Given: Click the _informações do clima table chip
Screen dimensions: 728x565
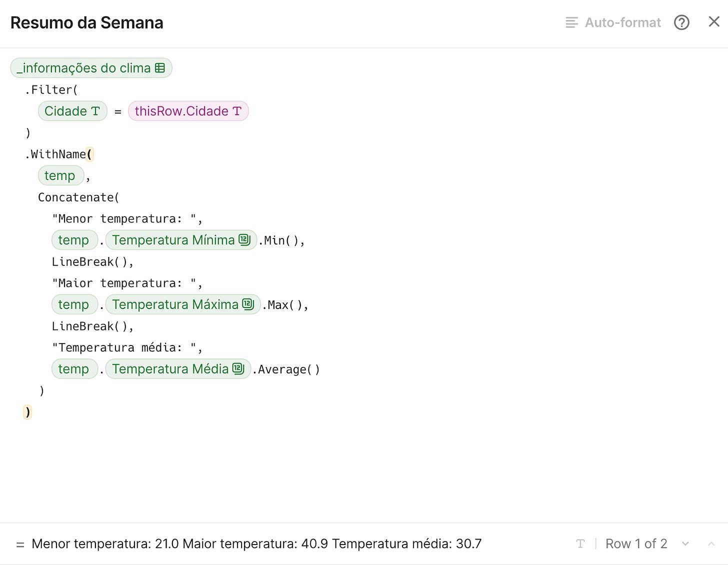Looking at the screenshot, I should click(84, 68).
